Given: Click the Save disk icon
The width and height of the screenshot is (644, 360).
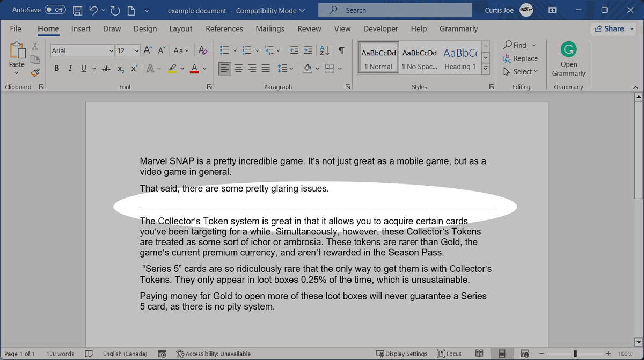Looking at the screenshot, I should (x=78, y=10).
